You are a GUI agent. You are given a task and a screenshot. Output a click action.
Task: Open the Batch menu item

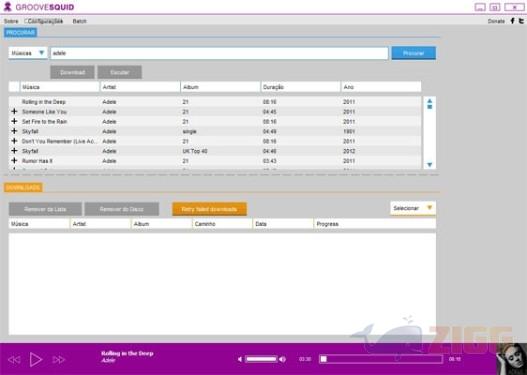pos(80,21)
